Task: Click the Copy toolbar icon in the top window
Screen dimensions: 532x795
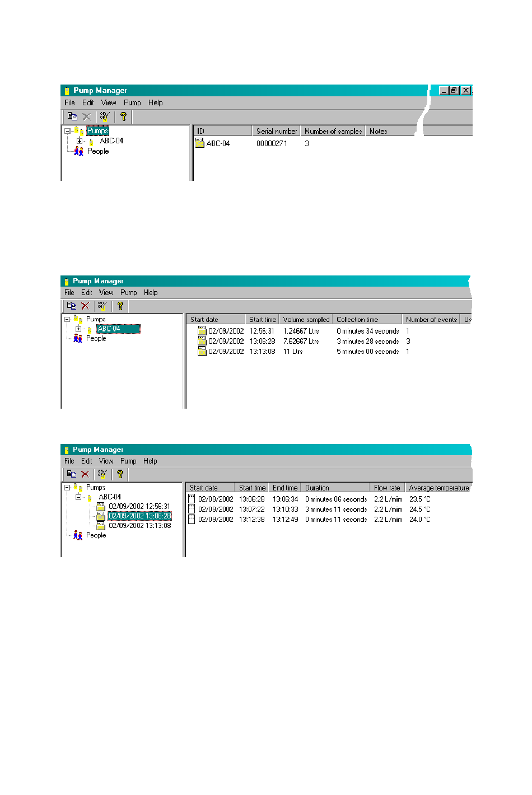Action: coord(72,116)
